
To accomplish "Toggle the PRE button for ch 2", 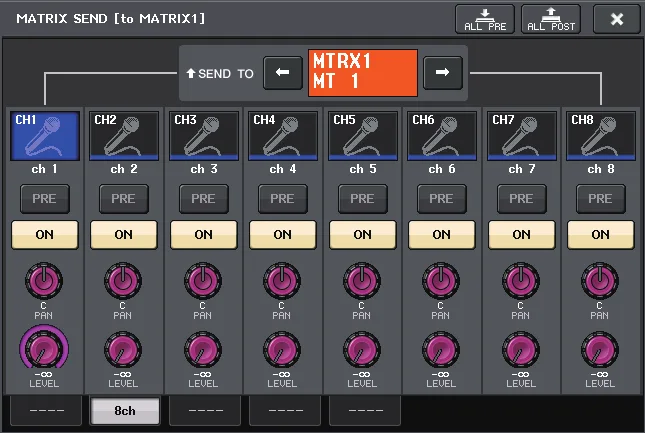I will pyautogui.click(x=123, y=199).
